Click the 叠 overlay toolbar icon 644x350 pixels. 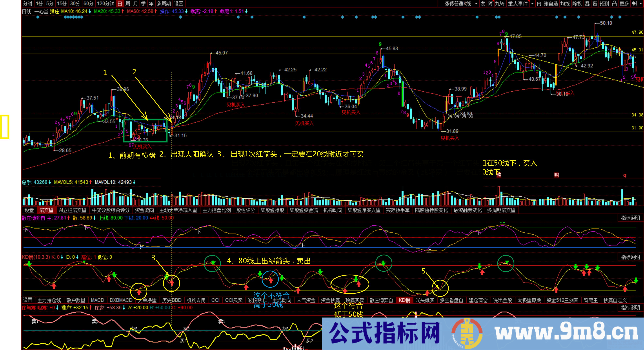click(x=587, y=3)
